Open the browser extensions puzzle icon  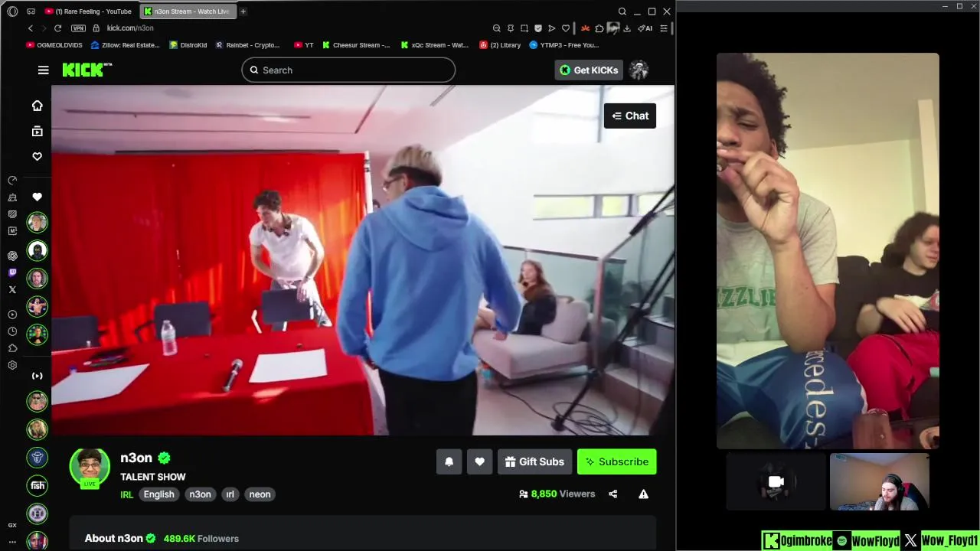(599, 28)
